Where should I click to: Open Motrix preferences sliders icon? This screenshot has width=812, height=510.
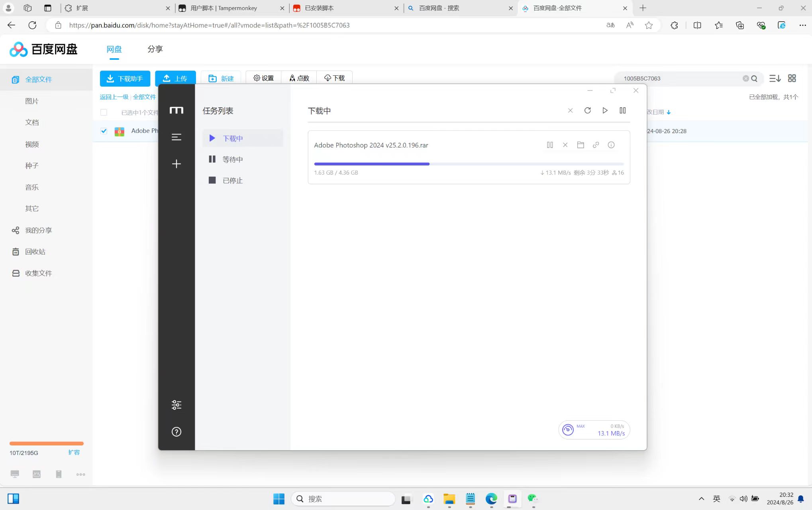pos(176,405)
